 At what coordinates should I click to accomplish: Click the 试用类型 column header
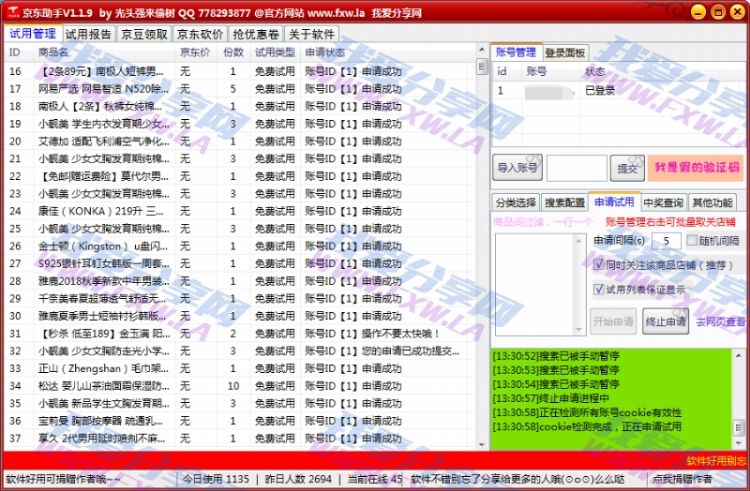coord(275,52)
